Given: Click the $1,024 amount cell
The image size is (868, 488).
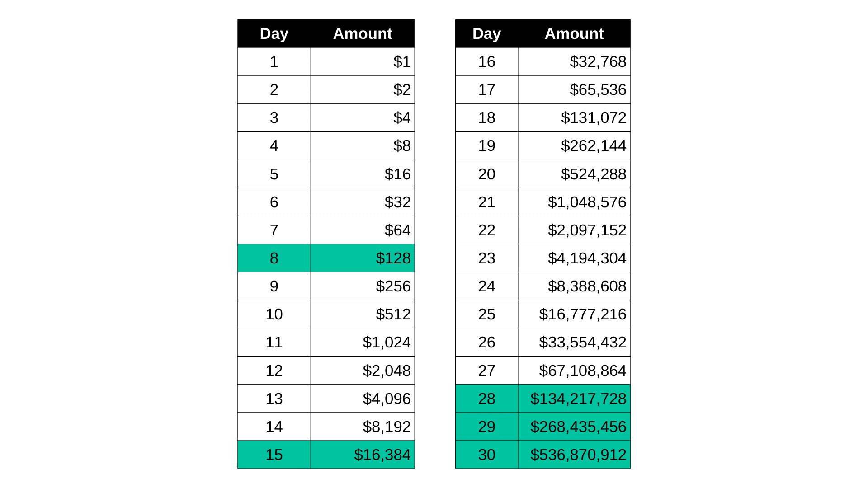Looking at the screenshot, I should point(363,342).
